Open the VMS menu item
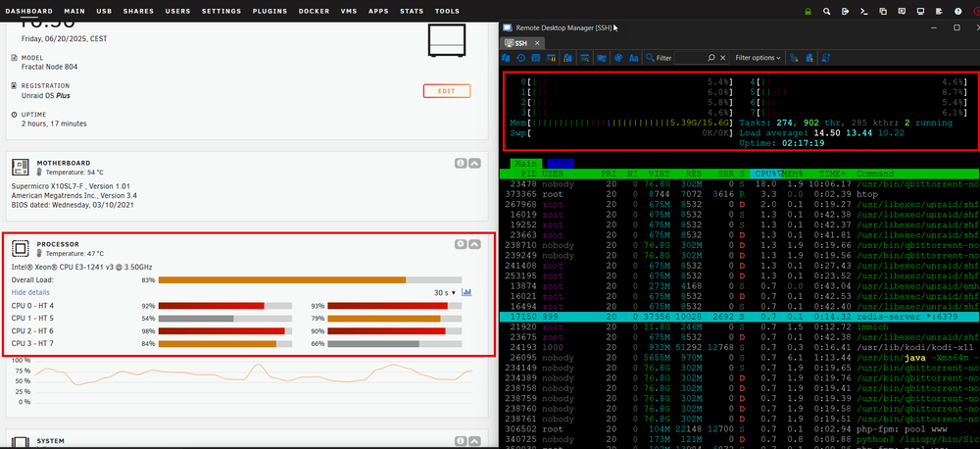The height and width of the screenshot is (449, 980). pos(349,11)
